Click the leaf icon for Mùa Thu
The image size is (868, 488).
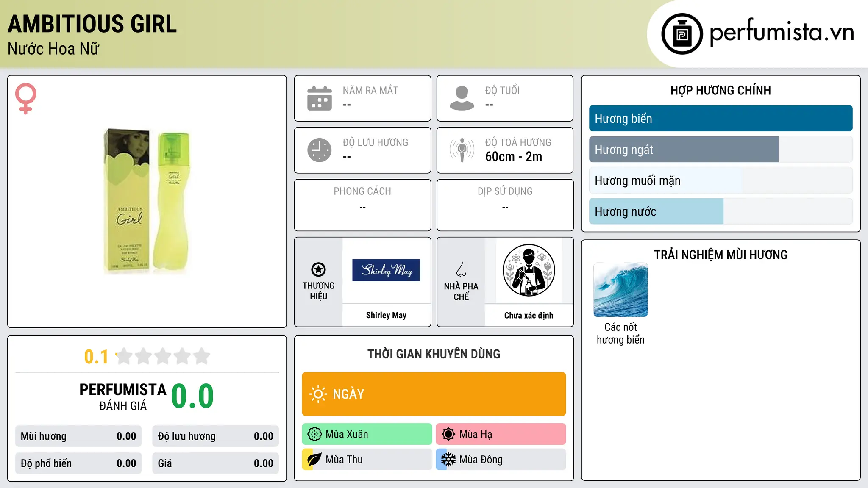[x=314, y=460]
